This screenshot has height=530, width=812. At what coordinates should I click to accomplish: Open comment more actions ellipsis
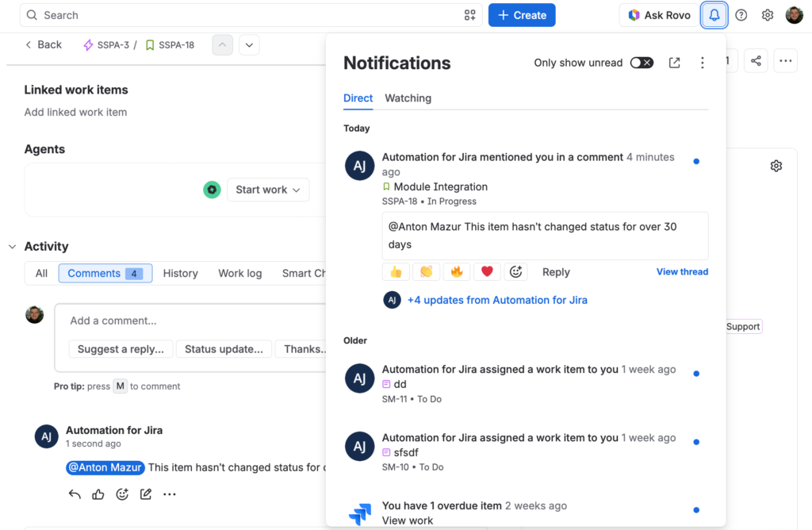[x=170, y=494]
